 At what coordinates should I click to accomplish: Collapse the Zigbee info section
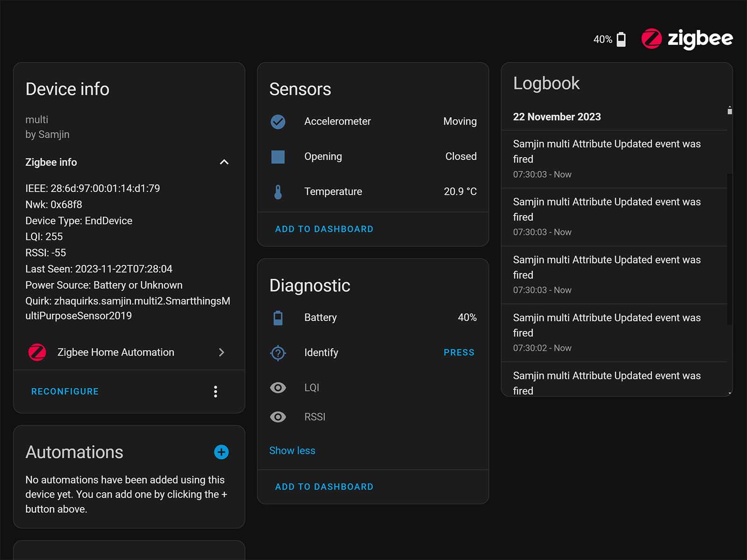pyautogui.click(x=224, y=162)
